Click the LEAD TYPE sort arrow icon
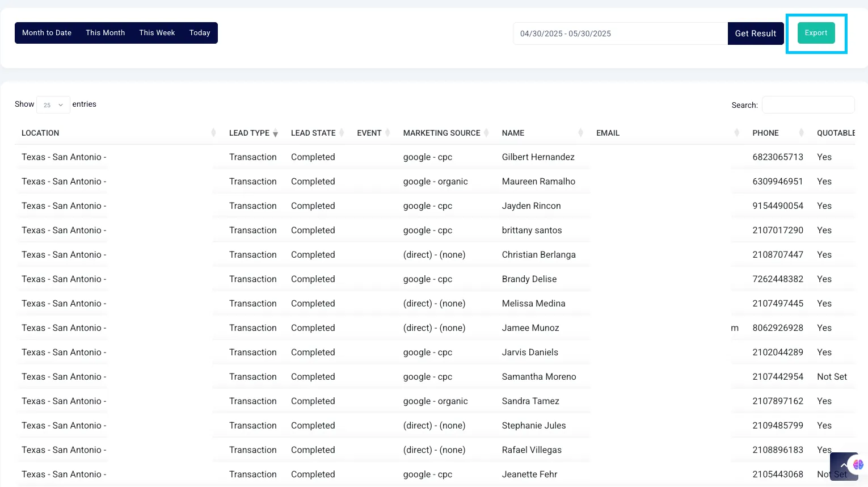Screen dimensions: 868x487 275,133
